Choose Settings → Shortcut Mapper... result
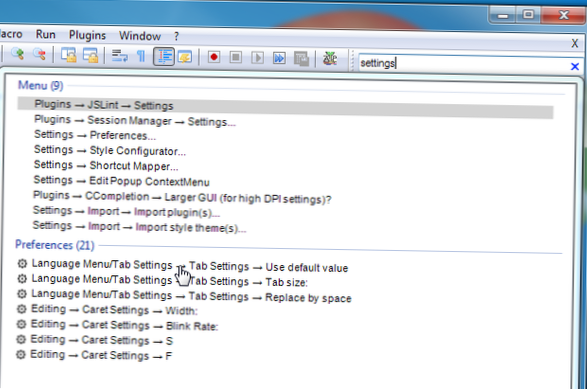This screenshot has width=587, height=389. [x=106, y=165]
